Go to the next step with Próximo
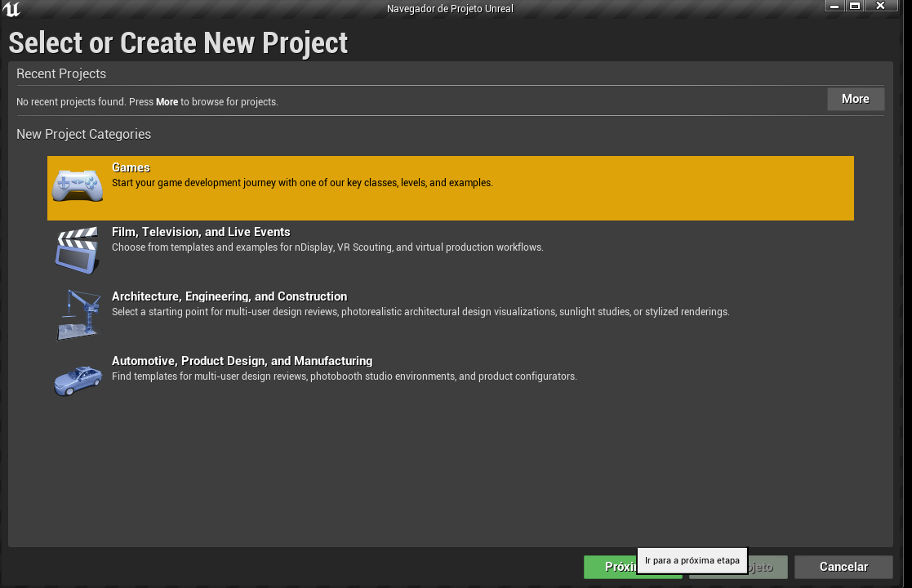This screenshot has width=912, height=588. click(x=633, y=567)
